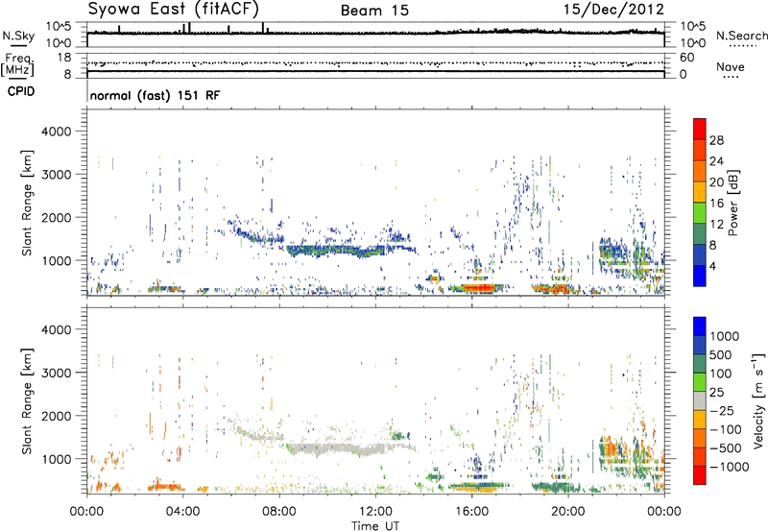Click the '28' value on power color bar

pos(716,140)
